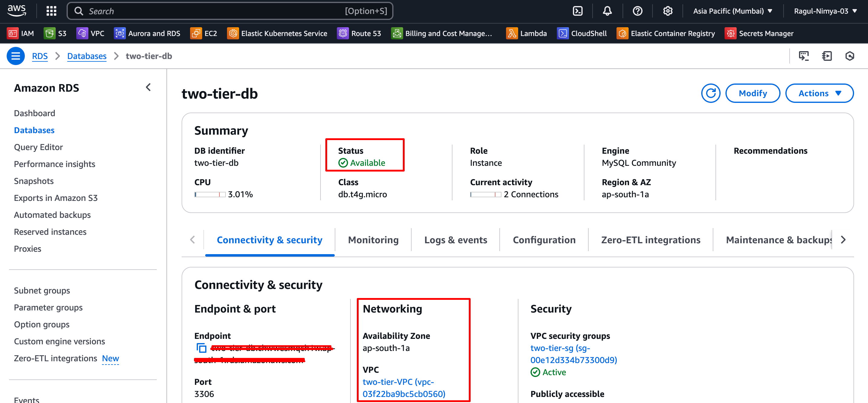Click the Current activity connections bar

click(485, 195)
